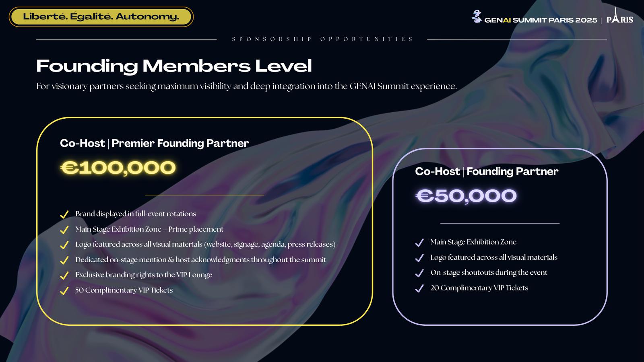Click 'GENAI SUMMIT PARIS 2025' header text
The height and width of the screenshot is (362, 644).
(541, 20)
